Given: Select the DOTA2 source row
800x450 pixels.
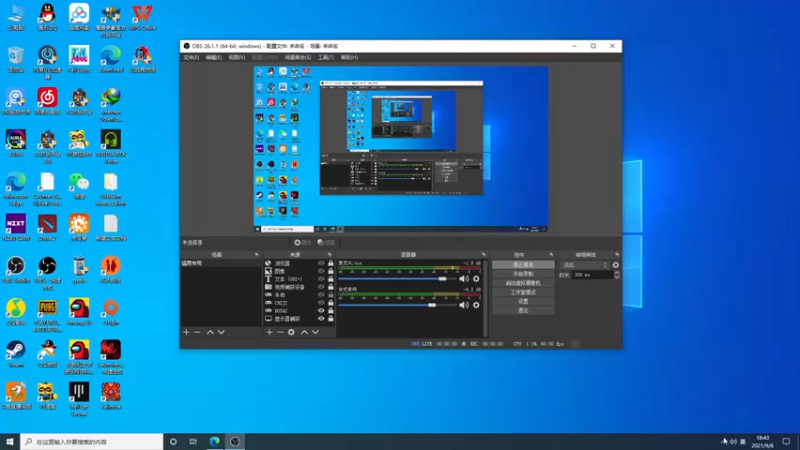Looking at the screenshot, I should 299,311.
